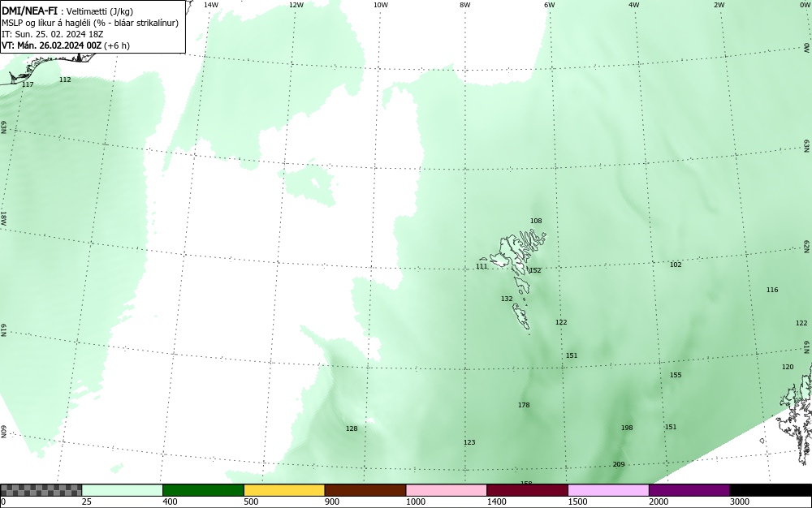Click the Iceland coastline outline
The image size is (812, 508).
pos(46,67)
